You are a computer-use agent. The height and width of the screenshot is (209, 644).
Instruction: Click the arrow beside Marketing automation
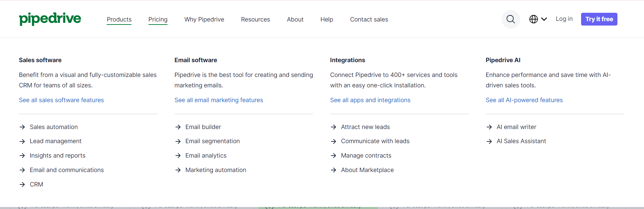(x=178, y=170)
